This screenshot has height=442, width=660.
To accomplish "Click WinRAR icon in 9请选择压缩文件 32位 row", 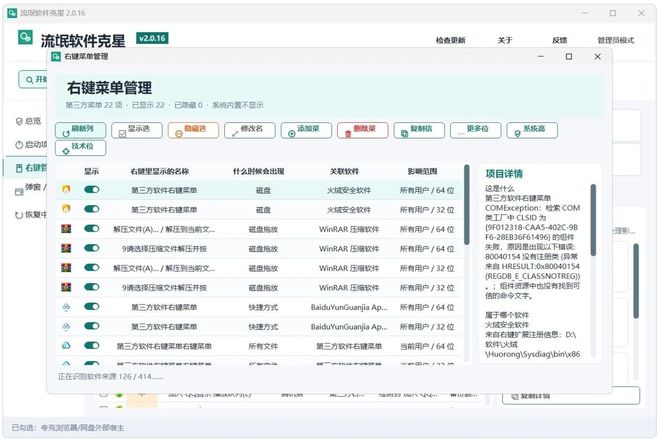I will point(66,287).
